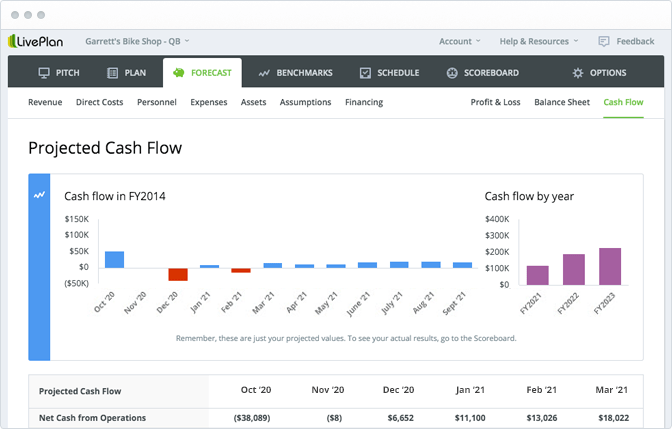Click the red Dec '20 bar
Image resolution: width=672 pixels, height=429 pixels.
click(x=178, y=274)
